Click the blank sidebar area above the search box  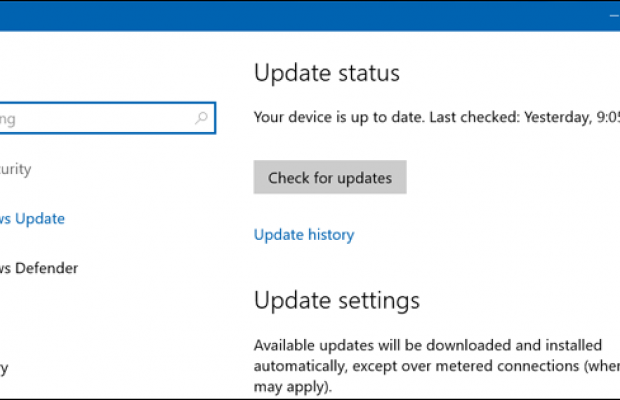pos(100,65)
